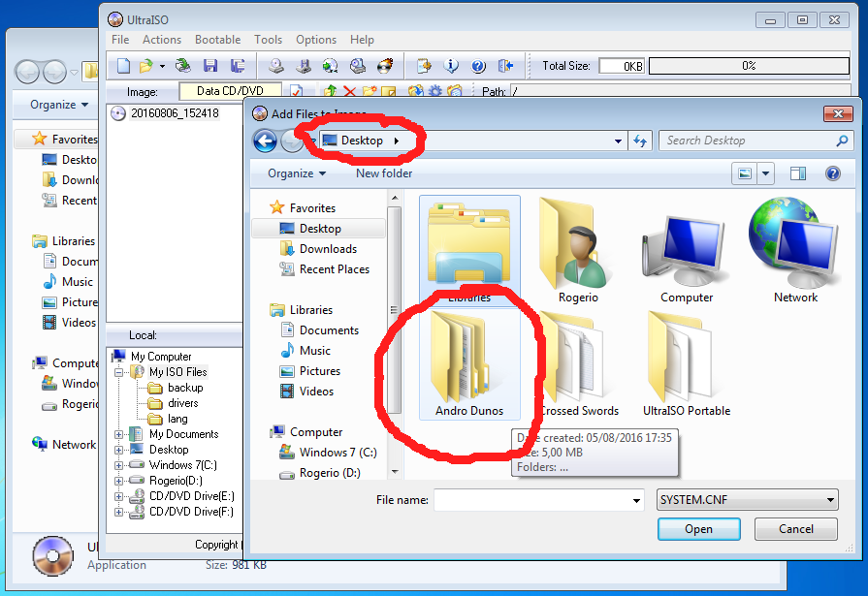Click the Save floppy disk icon
The image size is (868, 596).
click(x=210, y=66)
